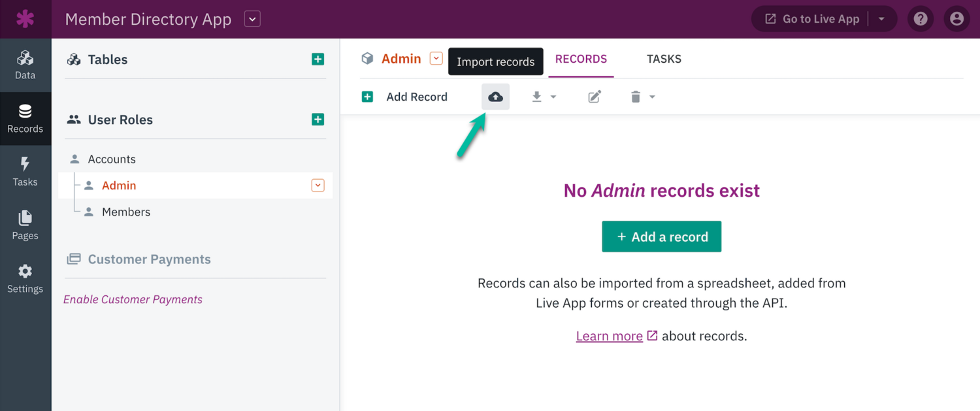Open the Learn more link about records
The height and width of the screenshot is (411, 980).
(x=609, y=335)
